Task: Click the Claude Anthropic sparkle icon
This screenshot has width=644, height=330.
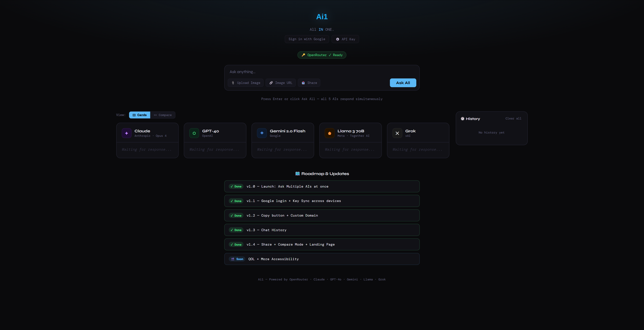Action: [x=127, y=133]
